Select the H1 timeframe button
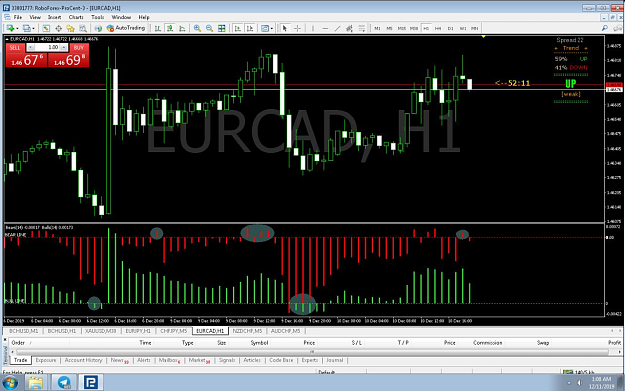The height and width of the screenshot is (391, 625). pos(426,28)
